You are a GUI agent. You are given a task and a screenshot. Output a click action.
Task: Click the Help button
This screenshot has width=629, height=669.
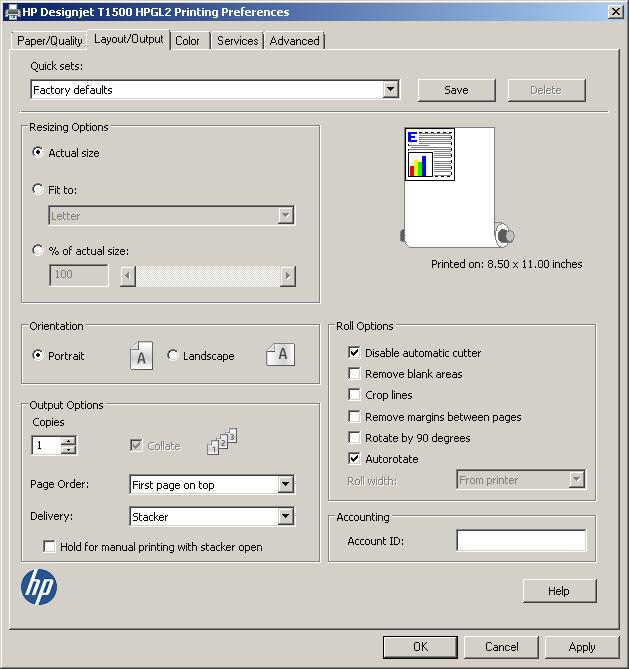(559, 591)
